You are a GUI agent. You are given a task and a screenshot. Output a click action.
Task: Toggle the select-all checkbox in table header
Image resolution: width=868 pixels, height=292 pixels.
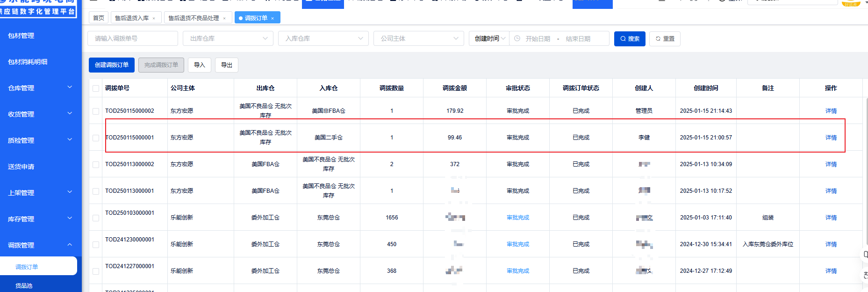(96, 88)
